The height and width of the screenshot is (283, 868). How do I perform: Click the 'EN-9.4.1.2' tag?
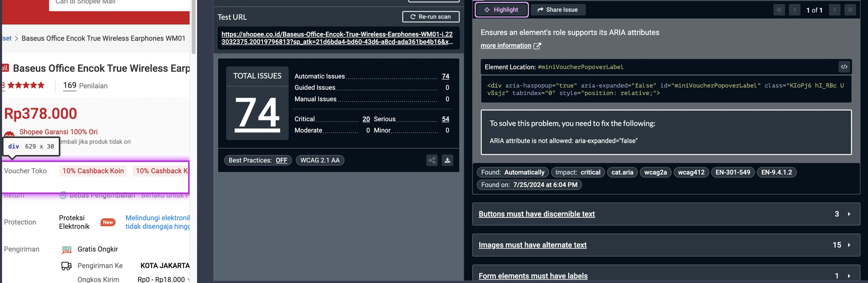point(776,172)
